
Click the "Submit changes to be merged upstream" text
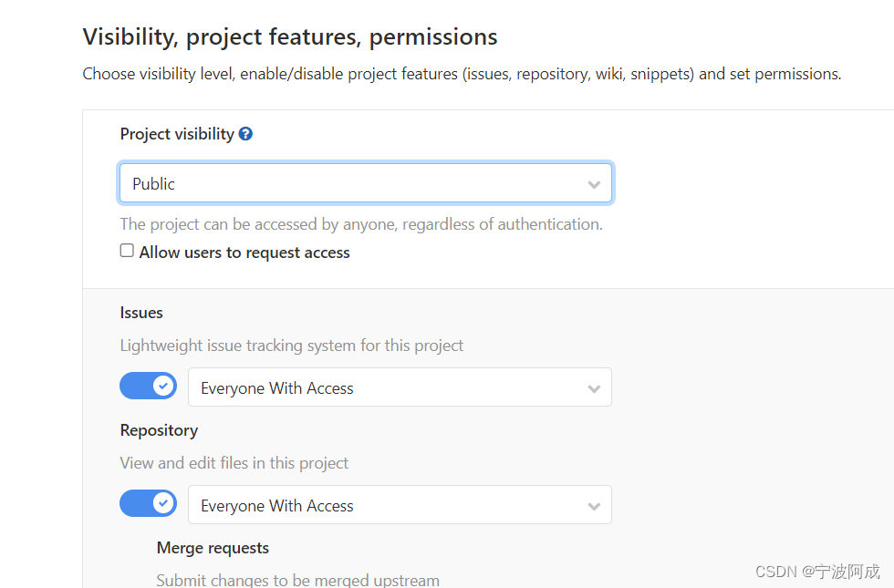click(x=297, y=580)
